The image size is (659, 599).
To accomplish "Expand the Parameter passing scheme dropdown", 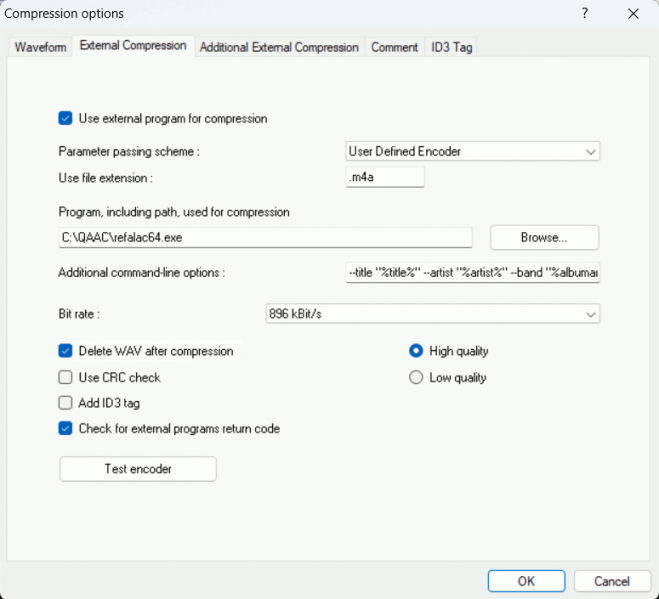I will click(471, 151).
